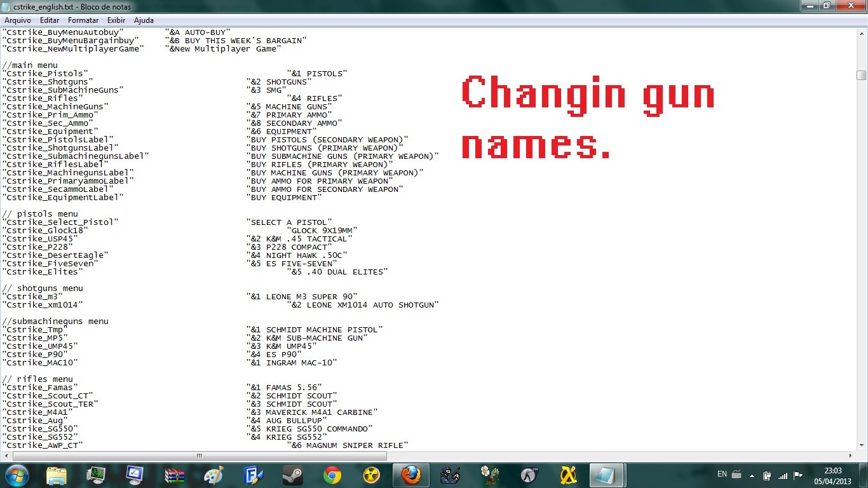The image size is (868, 488).
Task: Open the Action Center flag icon
Action: pyautogui.click(x=799, y=475)
